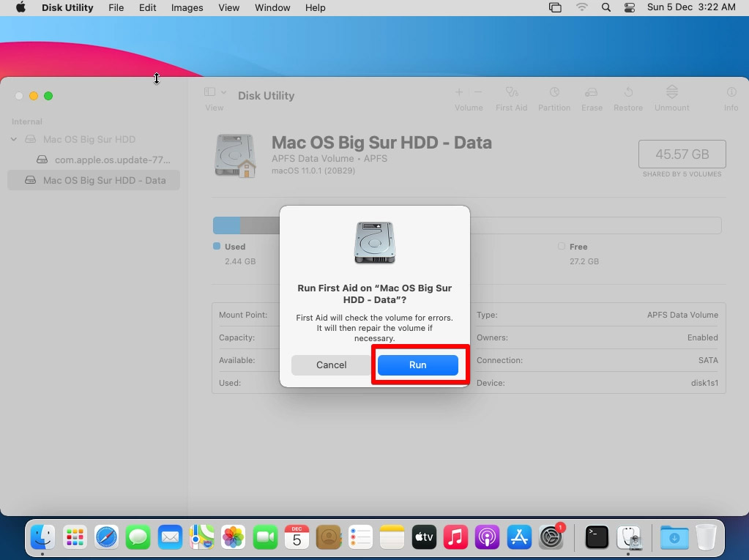
Task: Open Finder from the Dock
Action: coord(42,537)
